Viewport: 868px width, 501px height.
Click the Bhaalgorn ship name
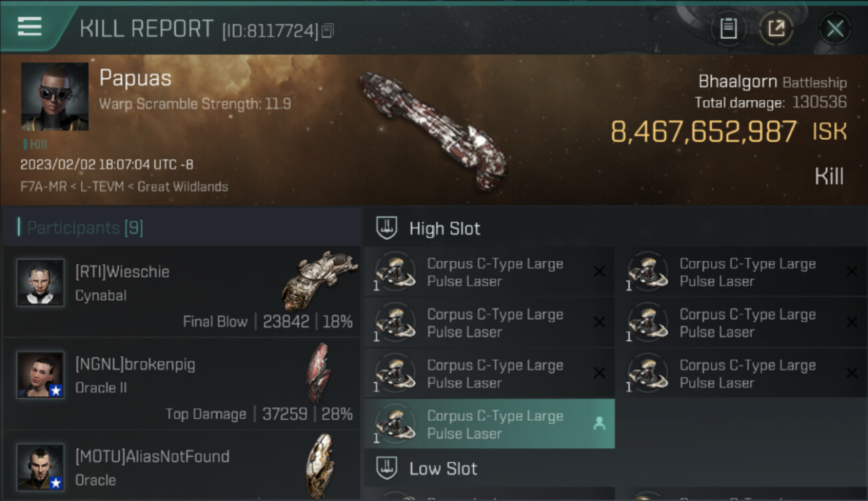(x=737, y=82)
